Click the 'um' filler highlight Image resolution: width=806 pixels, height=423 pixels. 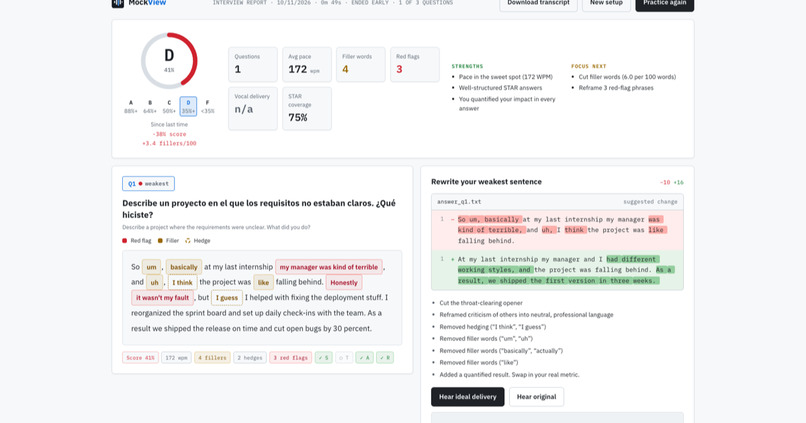(151, 267)
